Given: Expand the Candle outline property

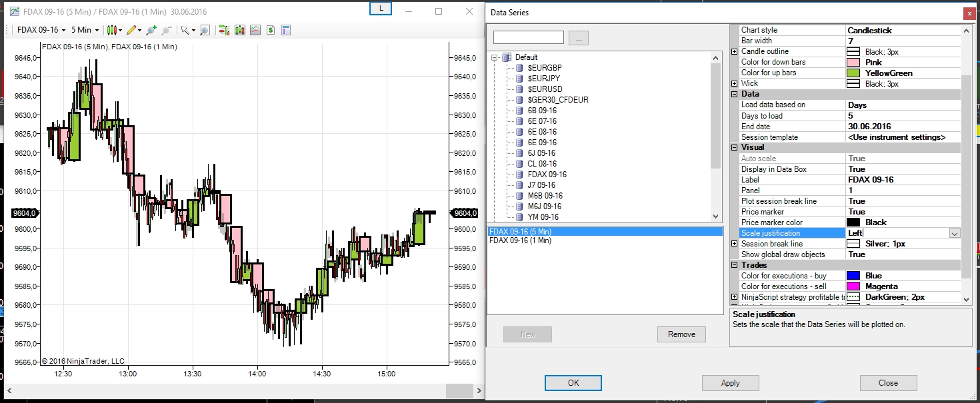Looking at the screenshot, I should 735,51.
